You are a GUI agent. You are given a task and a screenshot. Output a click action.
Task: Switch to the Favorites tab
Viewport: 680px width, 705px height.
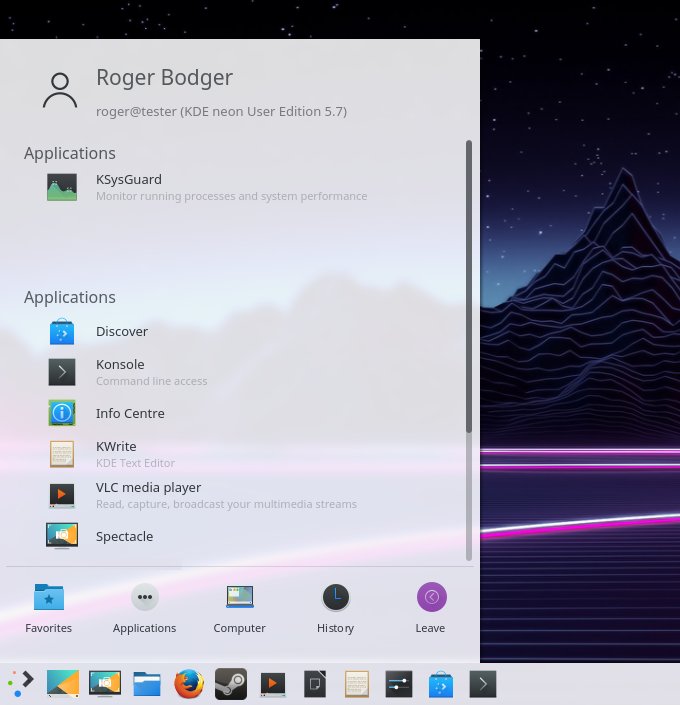pyautogui.click(x=49, y=608)
